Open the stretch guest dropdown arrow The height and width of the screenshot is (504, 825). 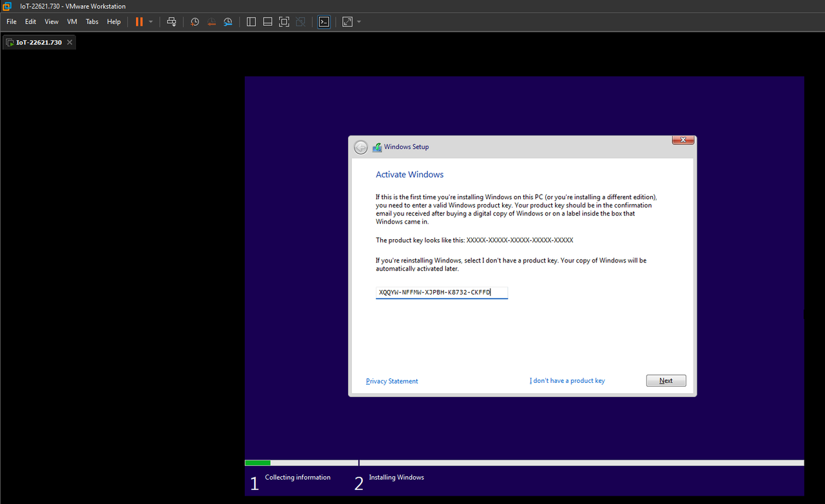tap(359, 22)
